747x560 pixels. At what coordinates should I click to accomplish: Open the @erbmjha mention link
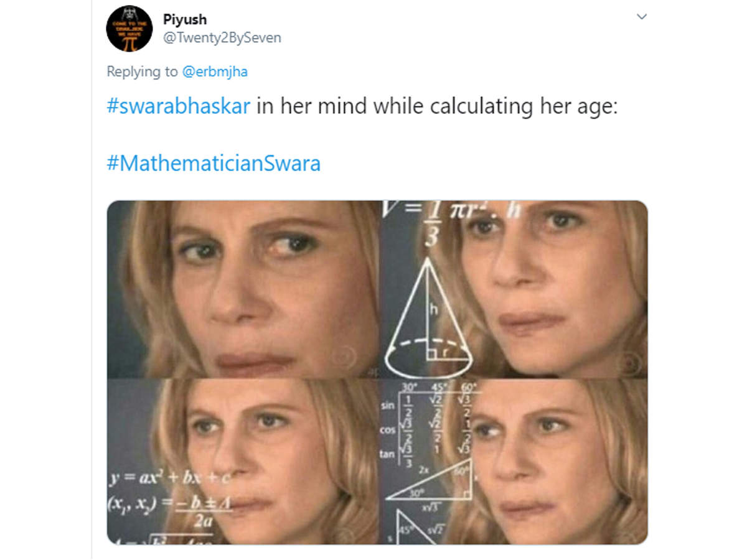[x=215, y=72]
